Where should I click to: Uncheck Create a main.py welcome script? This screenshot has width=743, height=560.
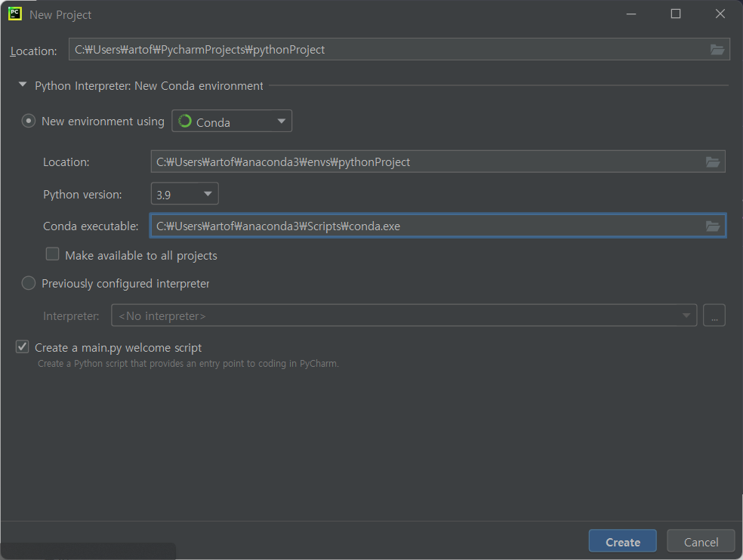[x=22, y=347]
